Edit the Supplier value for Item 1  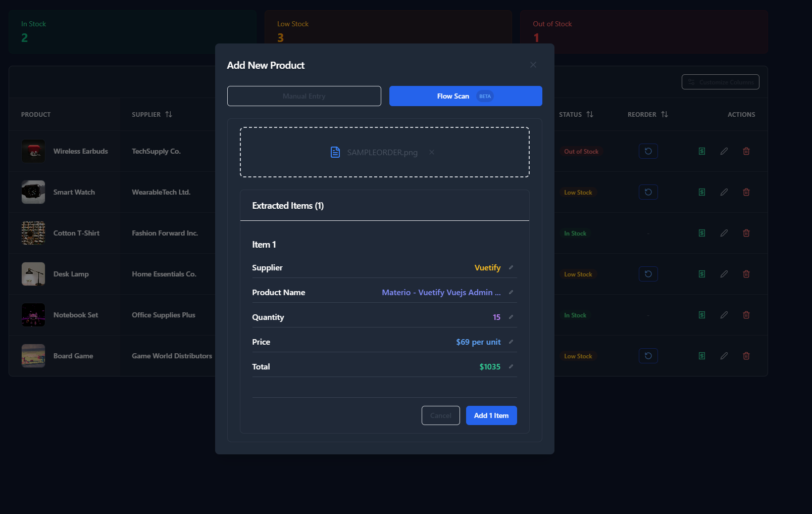point(511,267)
